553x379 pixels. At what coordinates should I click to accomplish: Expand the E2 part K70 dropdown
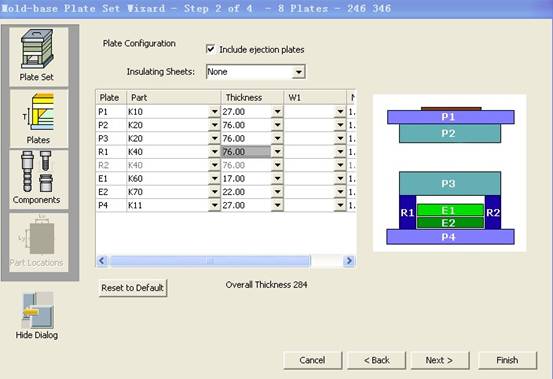(214, 192)
